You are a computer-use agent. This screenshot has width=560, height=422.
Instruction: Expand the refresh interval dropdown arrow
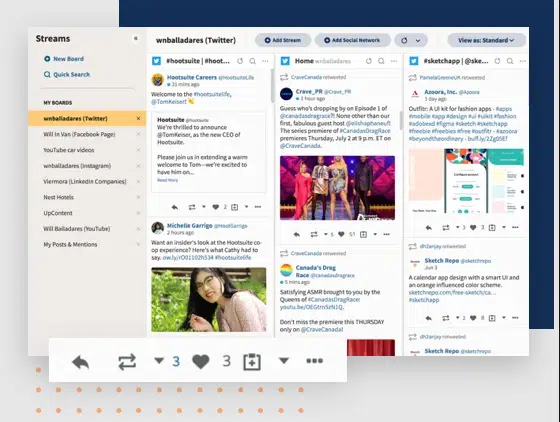pos(418,41)
